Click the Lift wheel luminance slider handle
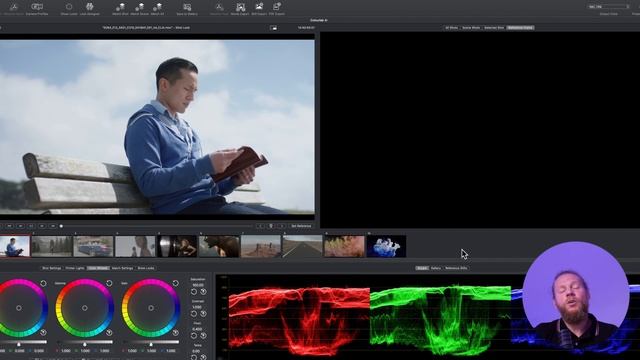 click(19, 344)
